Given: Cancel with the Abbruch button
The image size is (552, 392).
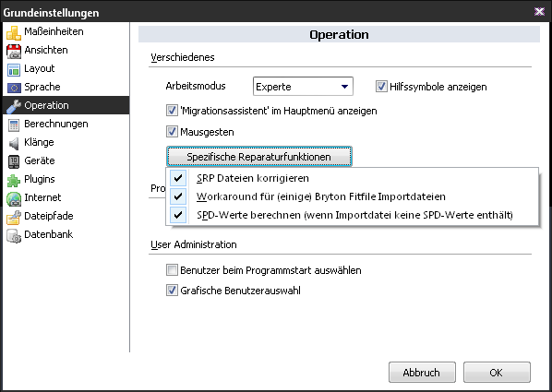Looking at the screenshot, I should coord(422,373).
